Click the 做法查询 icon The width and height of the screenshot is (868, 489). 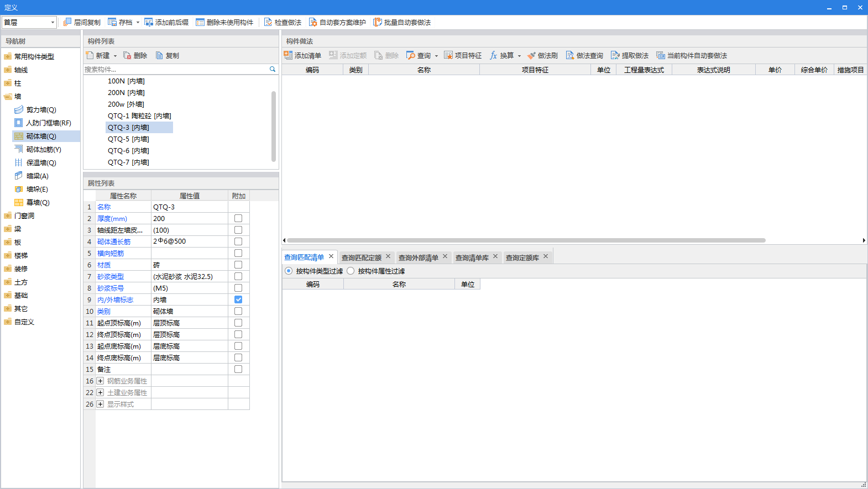coord(570,55)
